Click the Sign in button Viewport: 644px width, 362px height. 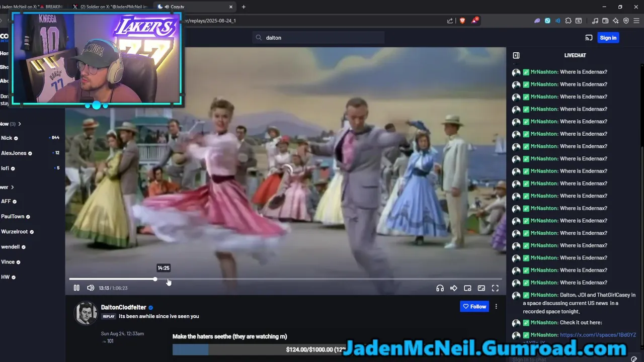608,38
